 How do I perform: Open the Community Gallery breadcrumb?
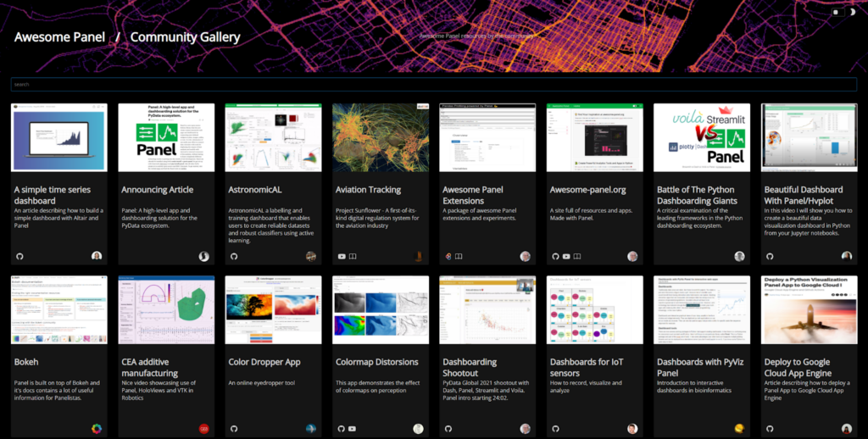(185, 37)
